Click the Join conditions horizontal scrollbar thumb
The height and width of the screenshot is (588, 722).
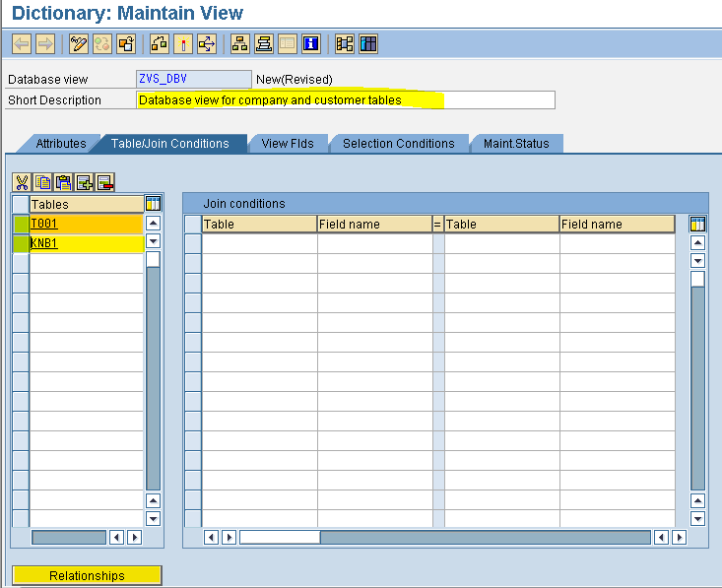(280, 537)
